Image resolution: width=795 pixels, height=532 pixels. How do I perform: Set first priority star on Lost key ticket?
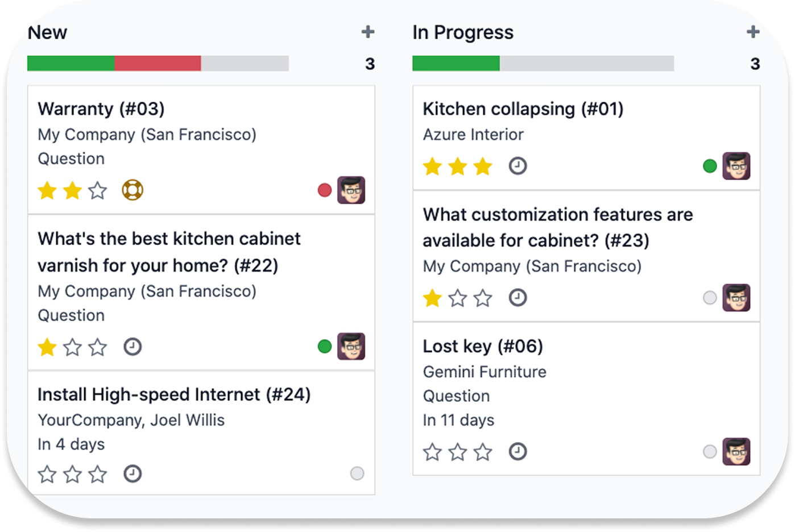pyautogui.click(x=432, y=452)
